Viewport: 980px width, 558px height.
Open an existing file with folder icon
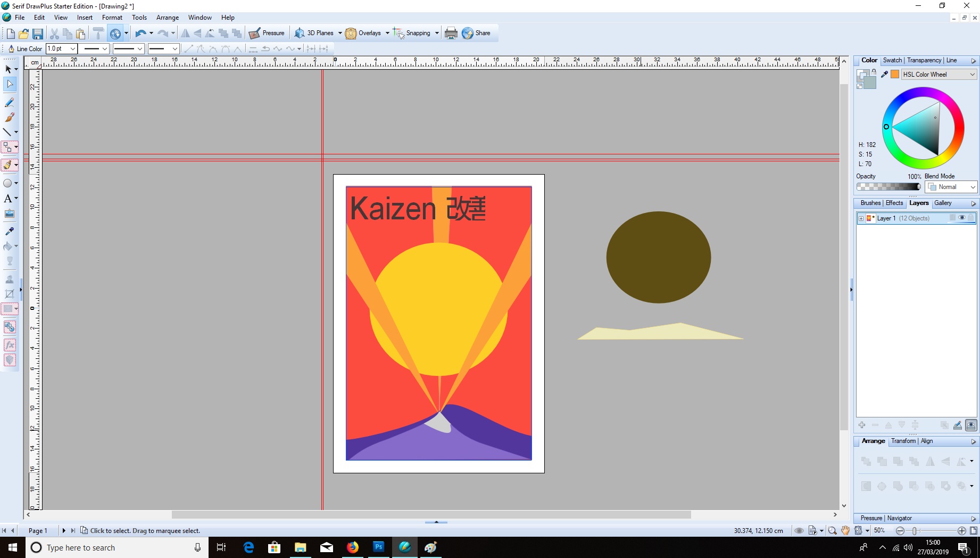(x=23, y=34)
